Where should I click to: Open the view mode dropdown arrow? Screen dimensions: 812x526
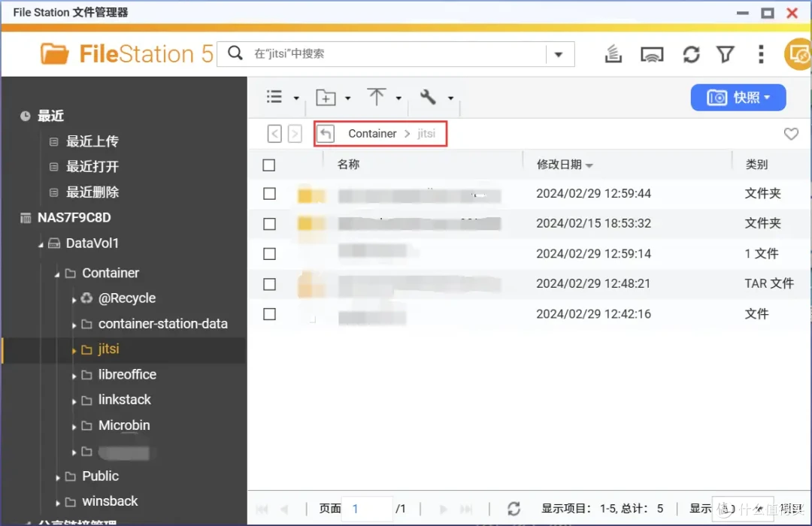[x=296, y=98]
